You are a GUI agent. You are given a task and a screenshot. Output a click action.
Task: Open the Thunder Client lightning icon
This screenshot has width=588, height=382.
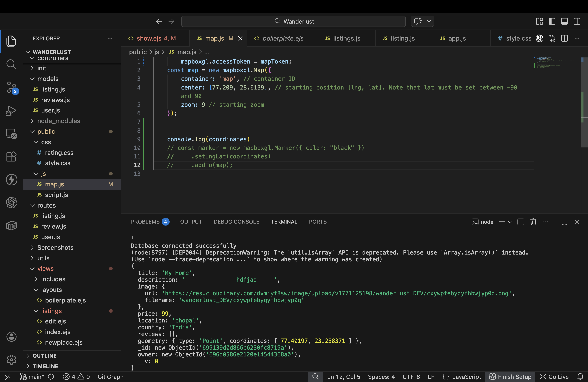(x=11, y=179)
